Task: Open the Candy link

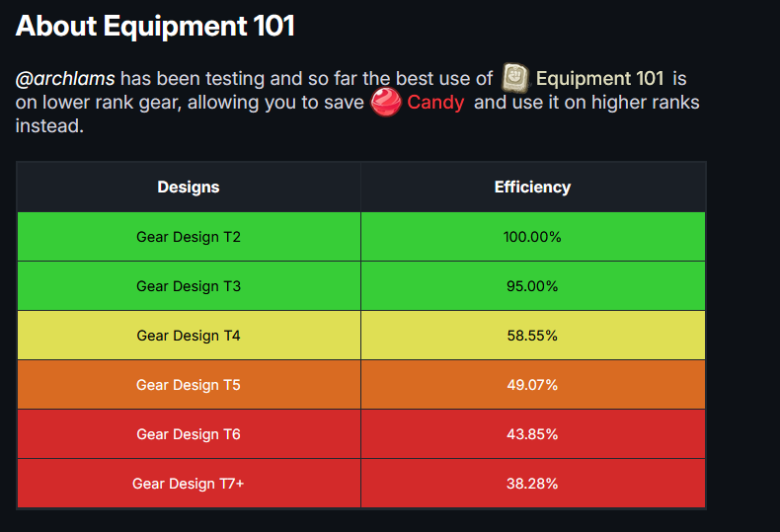Action: (435, 103)
